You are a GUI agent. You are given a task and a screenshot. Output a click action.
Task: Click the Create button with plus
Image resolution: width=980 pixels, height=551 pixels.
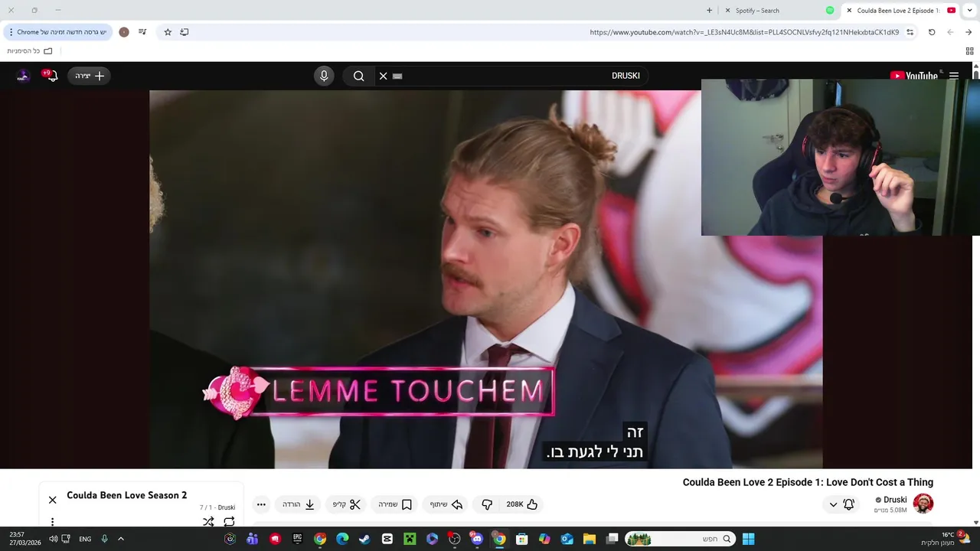[x=89, y=76]
